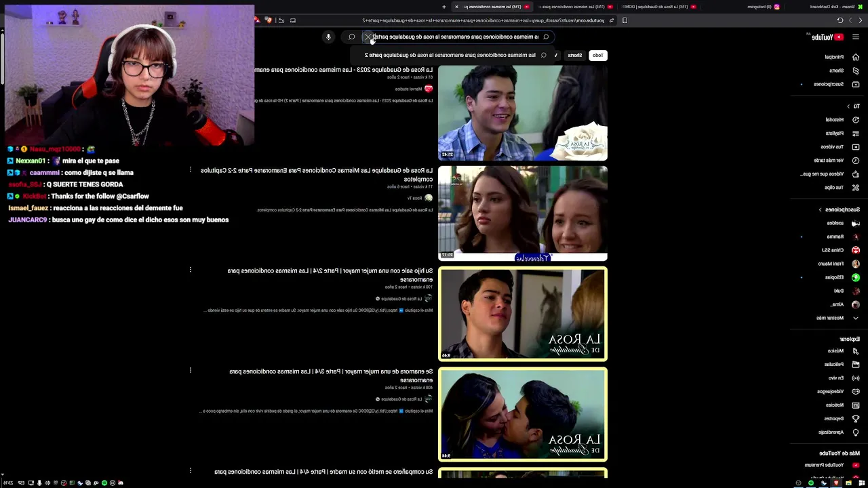Screen dimensions: 868x488
Task: Open En vivo broadcast icon
Action: [x=856, y=378]
